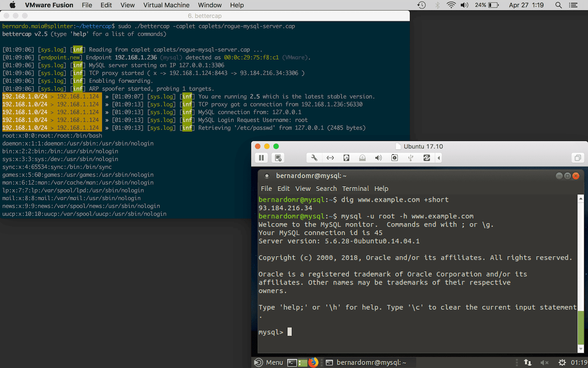Click the Ubuntu panel clock 01:19
Screen dimensions: 588x368
(x=579, y=362)
